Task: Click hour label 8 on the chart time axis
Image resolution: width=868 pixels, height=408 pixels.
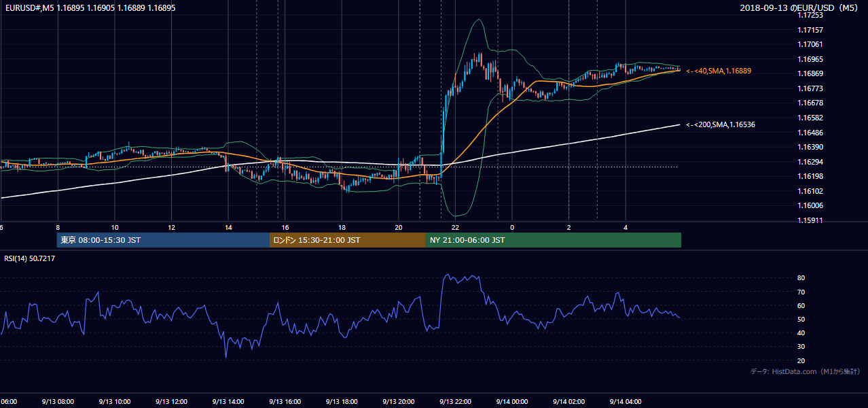Action: point(58,228)
